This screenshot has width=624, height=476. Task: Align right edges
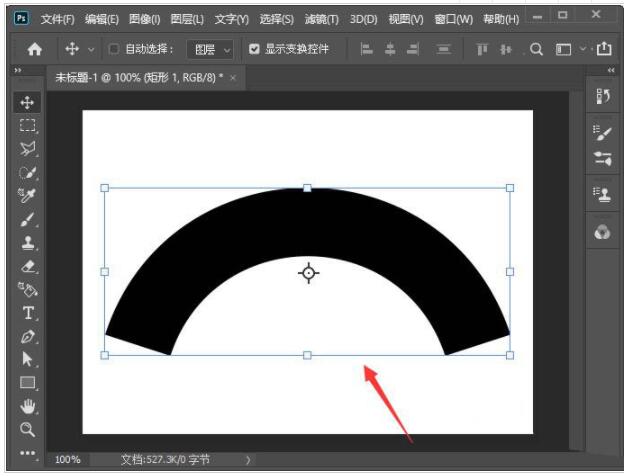[x=413, y=49]
